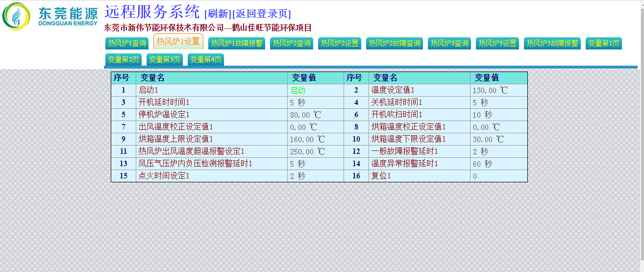Click the 复位1 value cell showing 0

[475, 176]
